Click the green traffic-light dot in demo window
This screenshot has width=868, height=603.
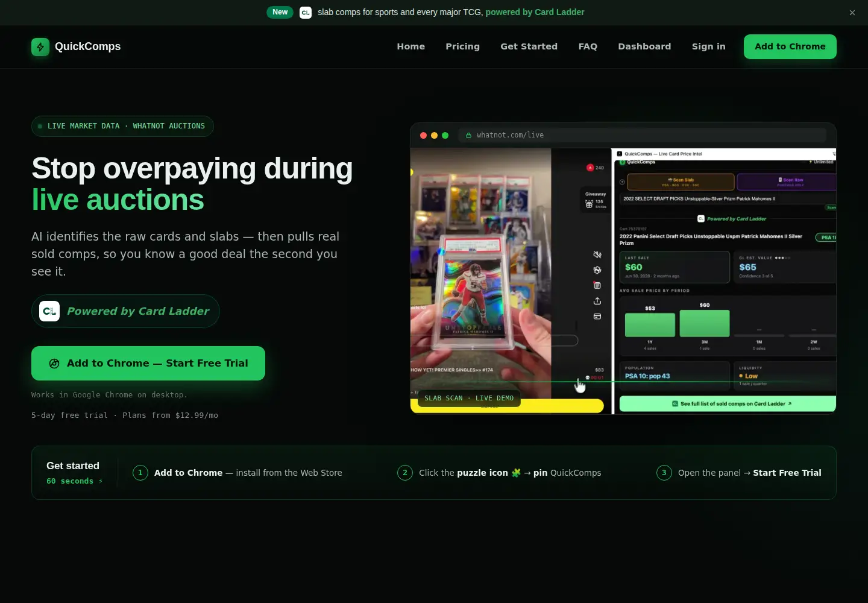coord(445,136)
